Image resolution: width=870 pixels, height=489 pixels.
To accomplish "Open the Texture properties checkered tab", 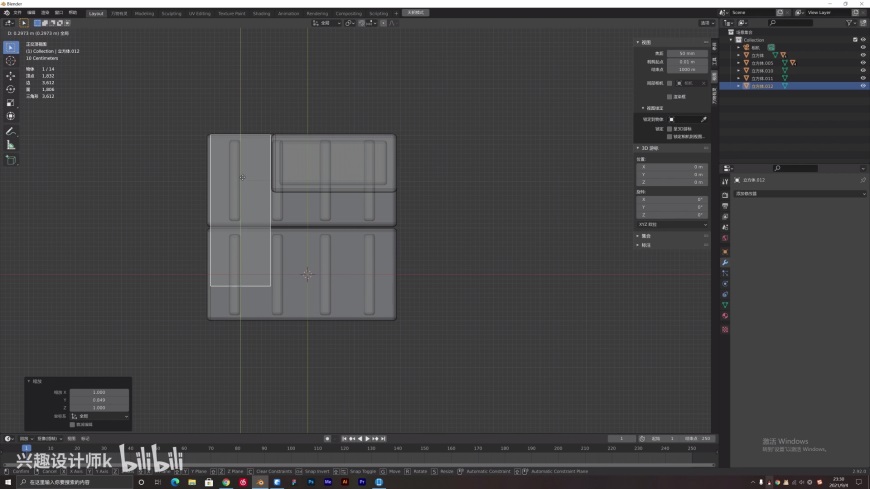I will click(725, 329).
